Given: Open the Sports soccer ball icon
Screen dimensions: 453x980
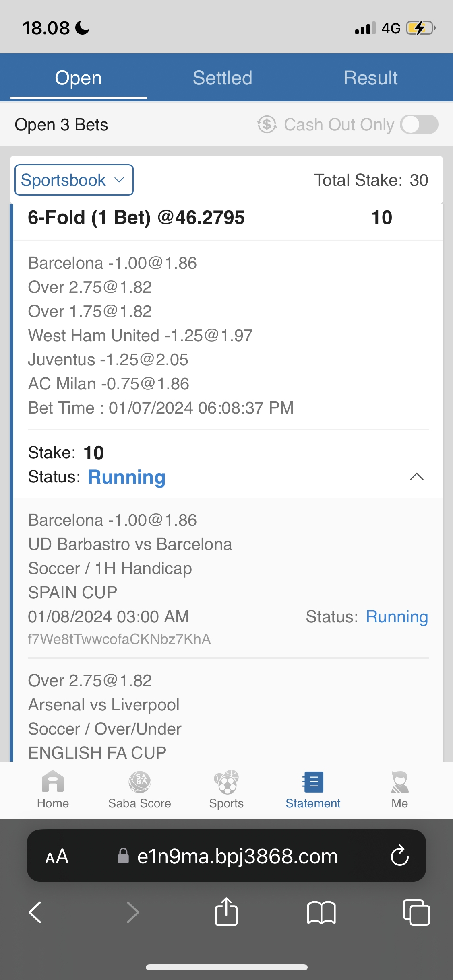Looking at the screenshot, I should point(226,782).
